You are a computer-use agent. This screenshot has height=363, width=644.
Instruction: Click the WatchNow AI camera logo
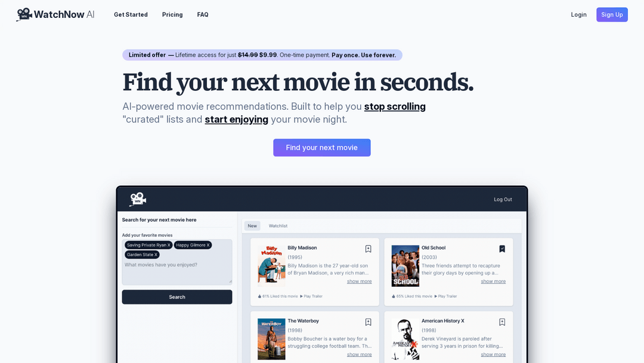pos(24,13)
